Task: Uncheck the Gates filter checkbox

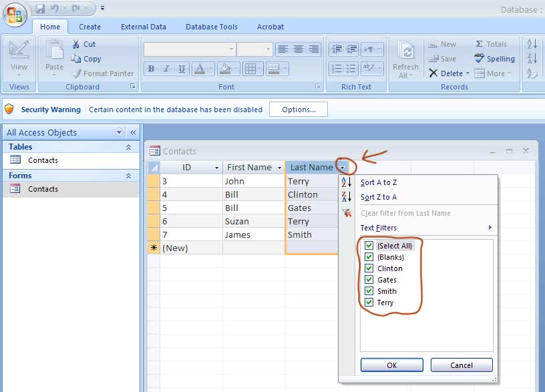Action: click(x=369, y=280)
